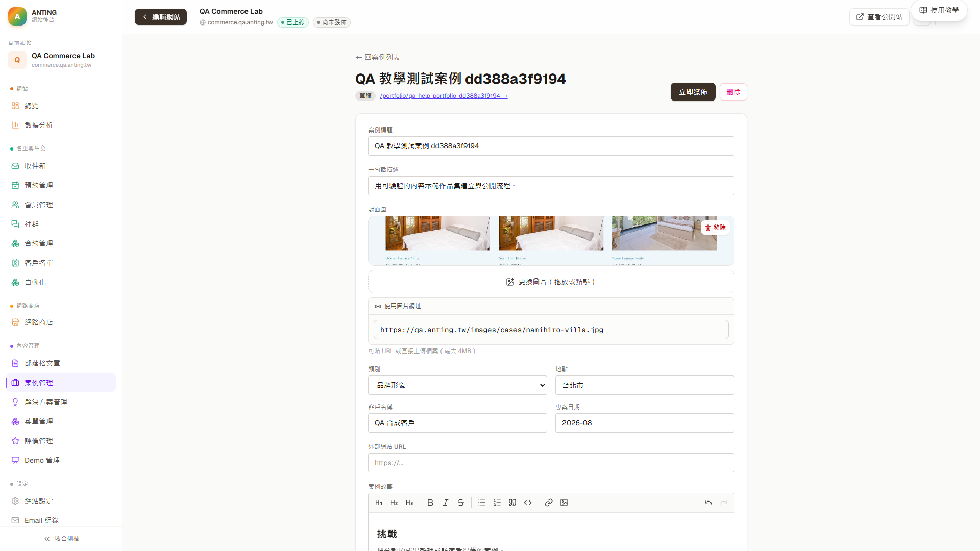Viewport: 980px width, 551px height.
Task: Insert a code block in the editor
Action: (x=528, y=503)
